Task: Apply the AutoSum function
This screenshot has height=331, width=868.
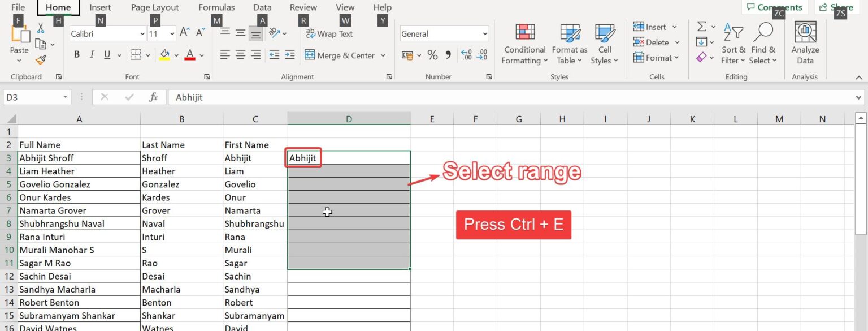Action: 701,25
